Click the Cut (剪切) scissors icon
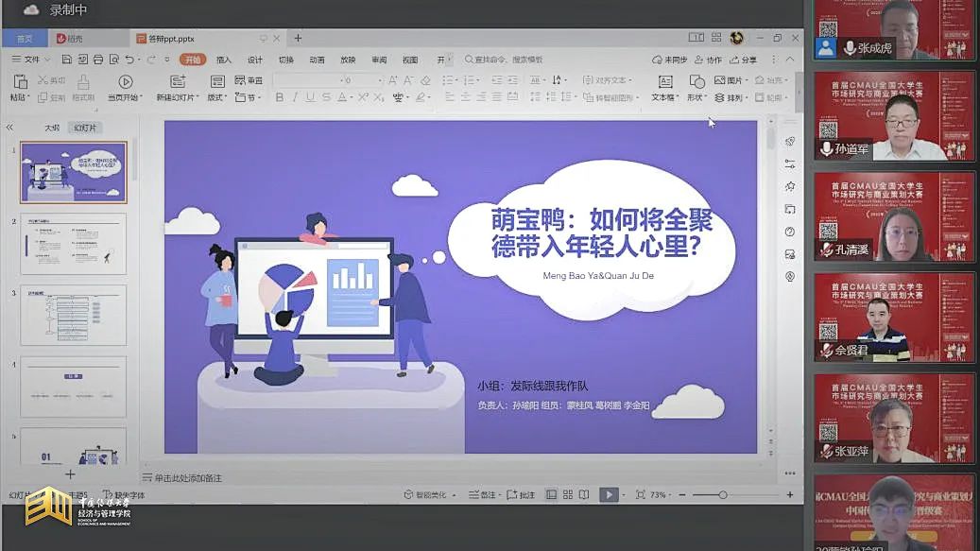 click(x=43, y=80)
